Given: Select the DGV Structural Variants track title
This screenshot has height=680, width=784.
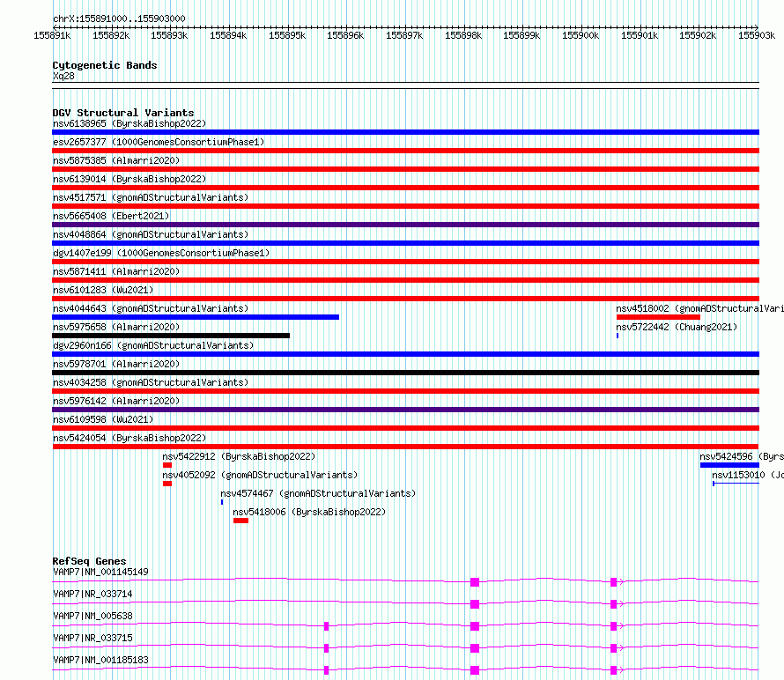Looking at the screenshot, I should tap(123, 113).
